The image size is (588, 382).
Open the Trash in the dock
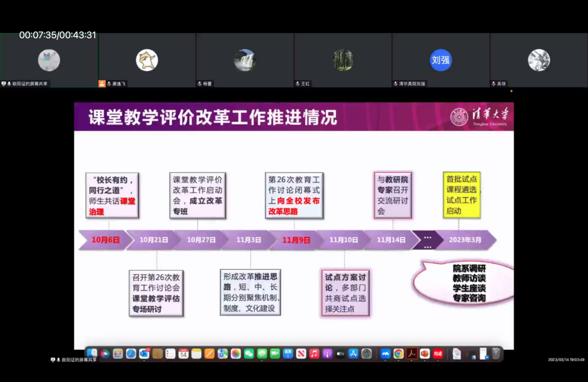496,354
